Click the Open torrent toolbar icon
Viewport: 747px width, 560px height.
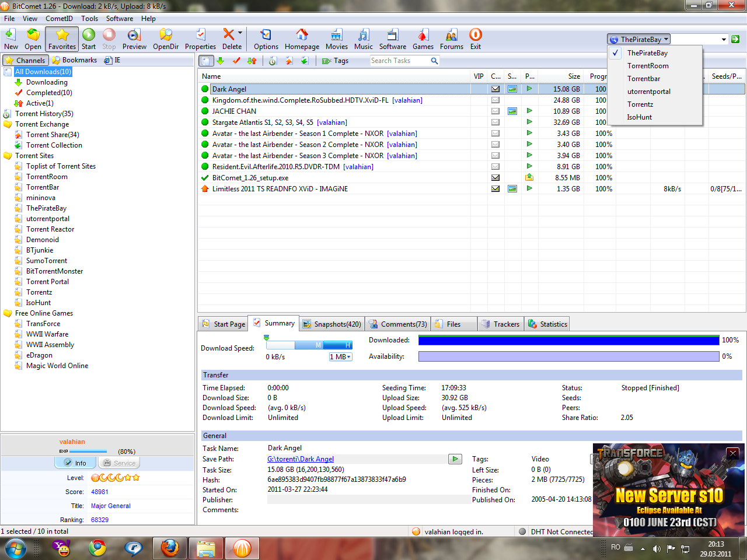[x=33, y=39]
